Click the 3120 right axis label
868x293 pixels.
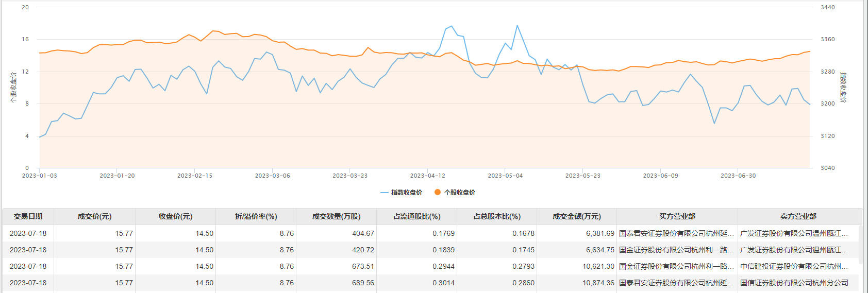click(828, 136)
